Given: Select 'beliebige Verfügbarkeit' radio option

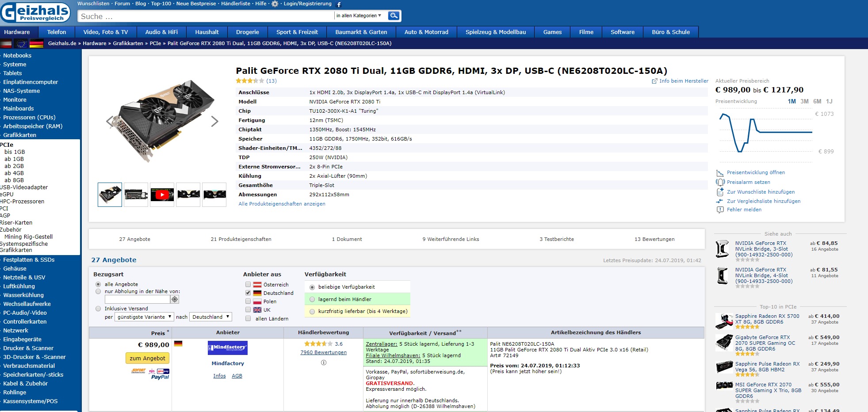Looking at the screenshot, I should click(x=312, y=287).
